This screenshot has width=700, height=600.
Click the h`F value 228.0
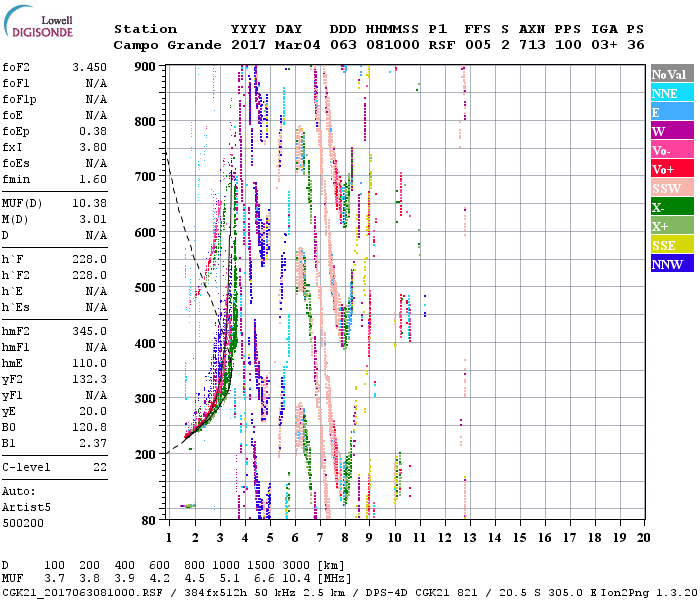(89, 259)
